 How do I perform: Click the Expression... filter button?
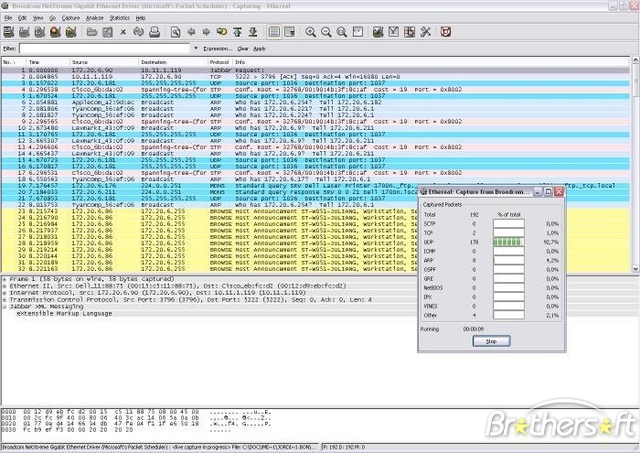pyautogui.click(x=218, y=49)
